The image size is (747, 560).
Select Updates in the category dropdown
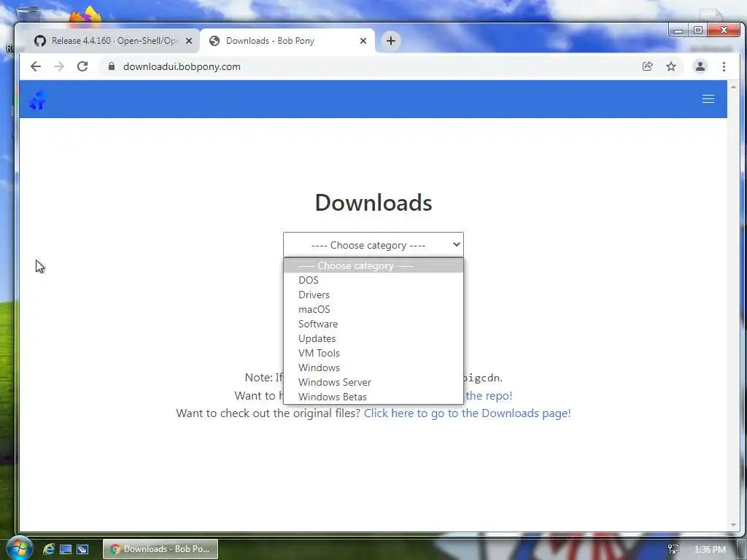[x=373, y=338]
